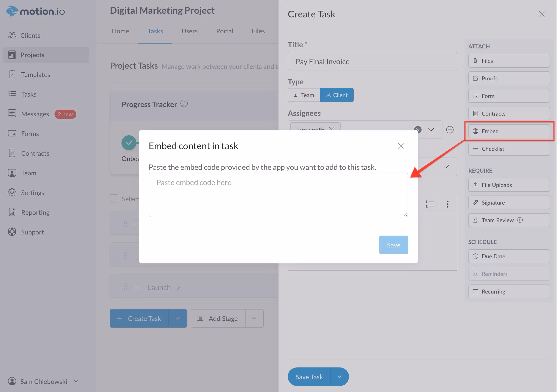The height and width of the screenshot is (392, 557).
Task: Click the Paste embed code text area
Action: tap(278, 195)
